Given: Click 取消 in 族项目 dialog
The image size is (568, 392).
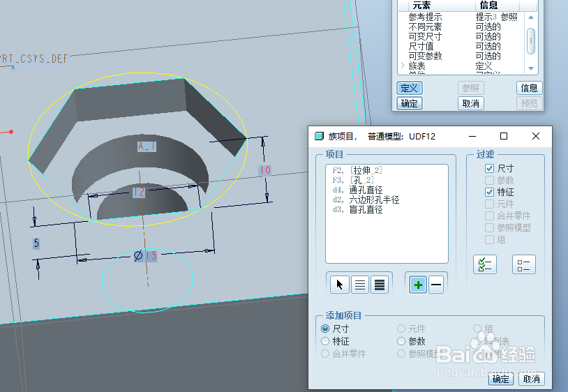Looking at the screenshot, I should [532, 379].
